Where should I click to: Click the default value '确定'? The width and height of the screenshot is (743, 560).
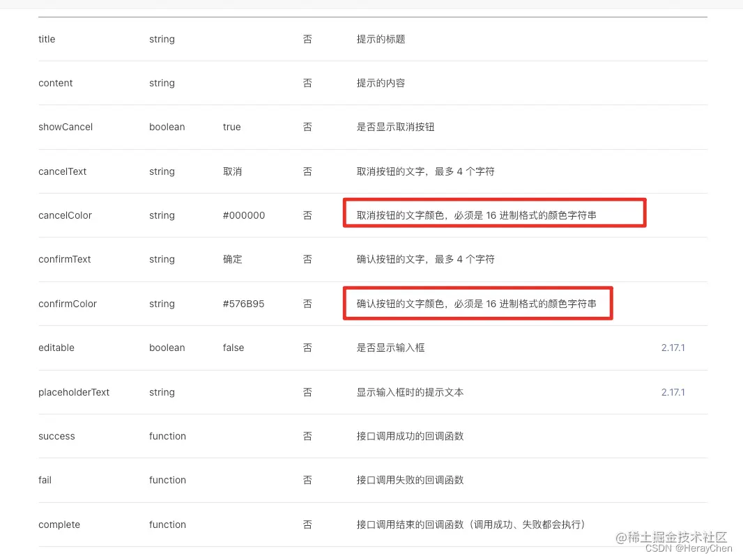[x=232, y=259]
